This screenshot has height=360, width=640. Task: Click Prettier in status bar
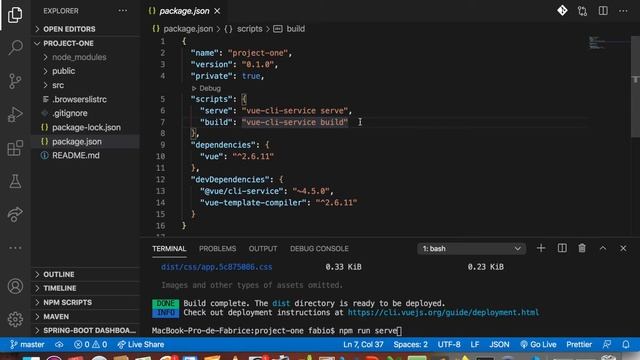pyautogui.click(x=579, y=344)
